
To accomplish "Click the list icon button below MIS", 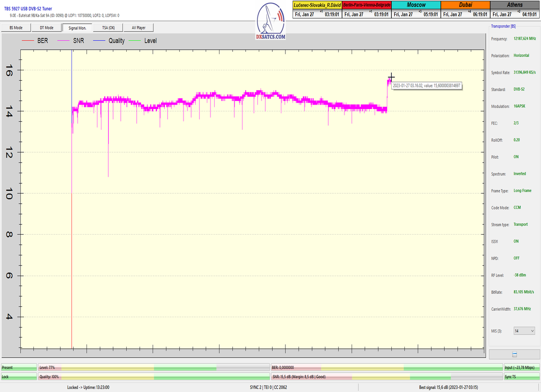I will [x=514, y=355].
